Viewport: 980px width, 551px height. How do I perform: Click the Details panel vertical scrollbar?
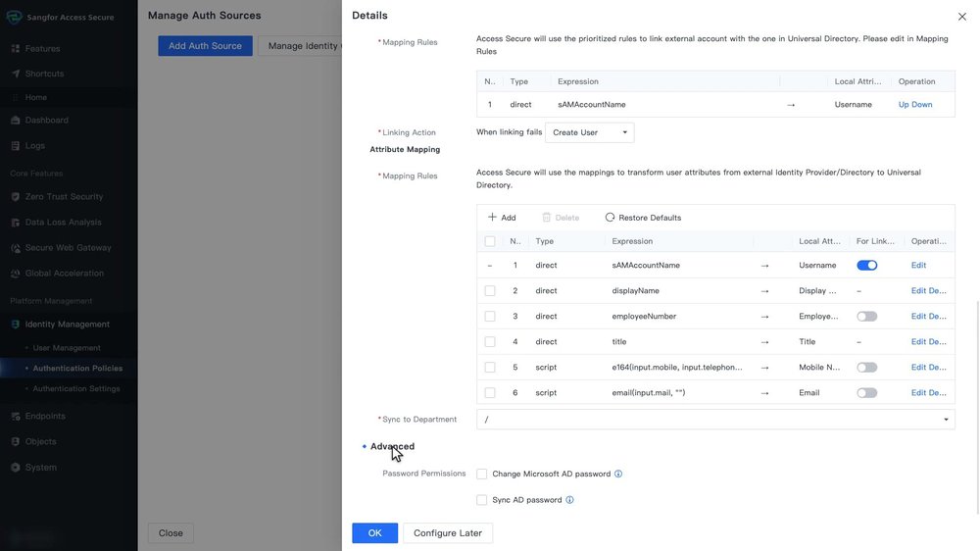click(977, 407)
